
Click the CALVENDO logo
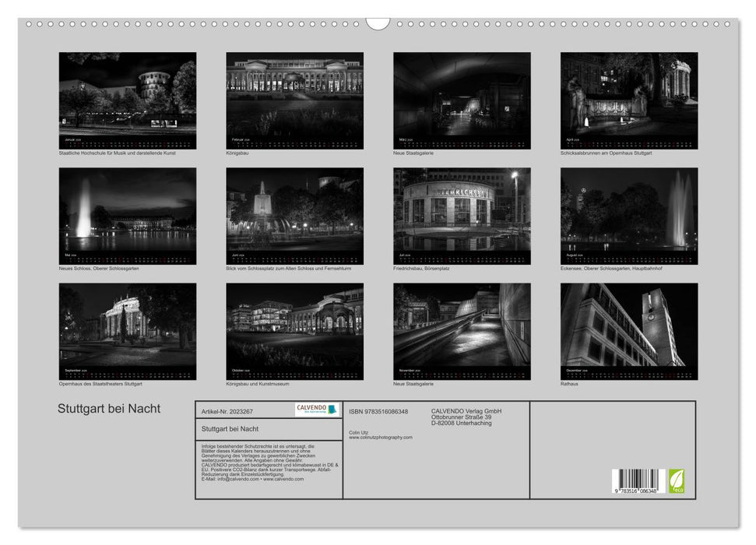coord(317,410)
